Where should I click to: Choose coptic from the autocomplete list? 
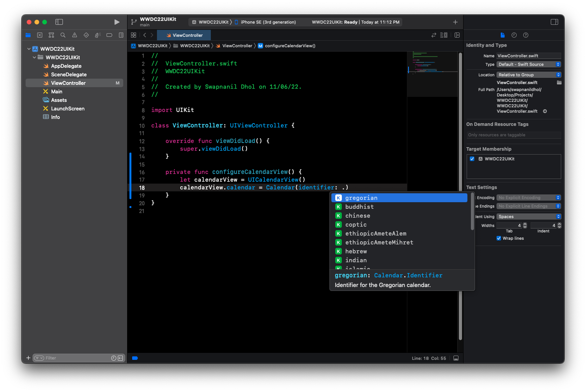pyautogui.click(x=399, y=225)
